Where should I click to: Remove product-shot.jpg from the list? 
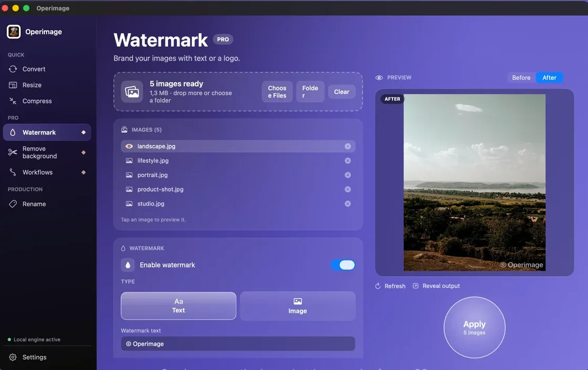pos(347,190)
